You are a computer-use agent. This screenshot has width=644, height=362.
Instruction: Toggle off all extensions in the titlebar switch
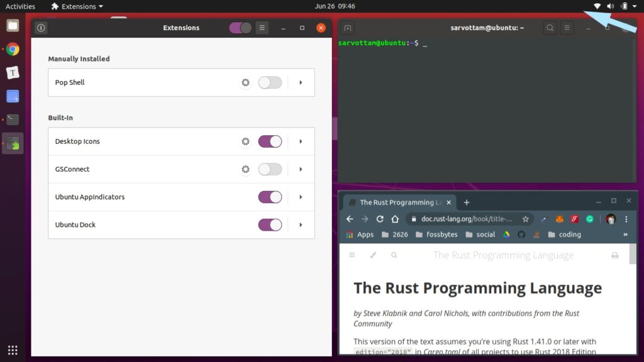239,28
